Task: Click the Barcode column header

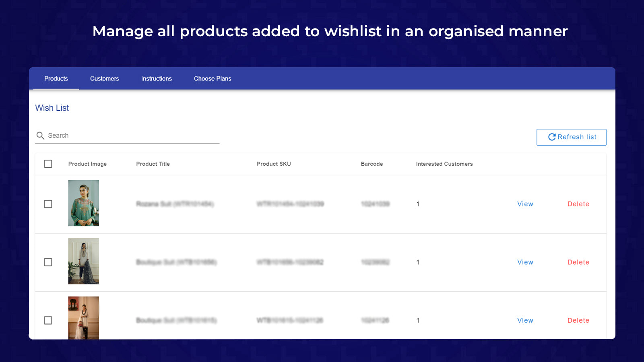Action: [x=372, y=164]
